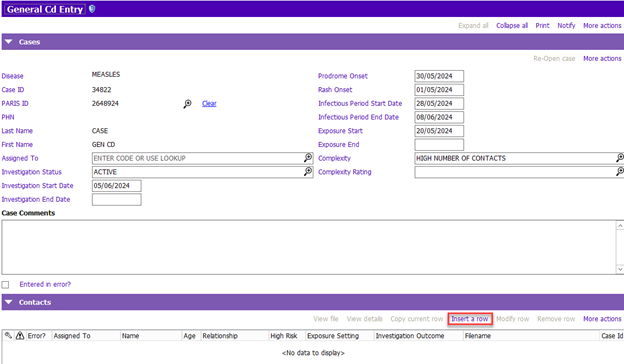Click the Clear link next to PARIS ID
Viewport: 624px width, 364px height.
coord(209,103)
